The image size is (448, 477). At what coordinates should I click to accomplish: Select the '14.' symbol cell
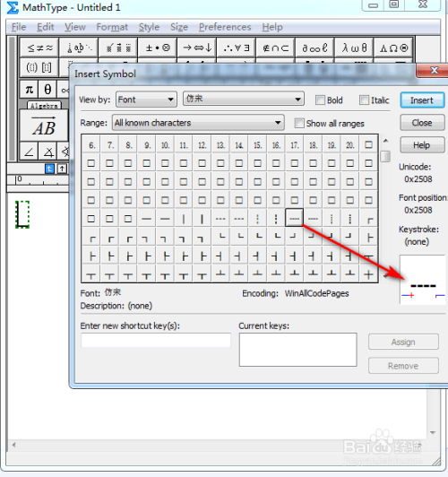(239, 145)
